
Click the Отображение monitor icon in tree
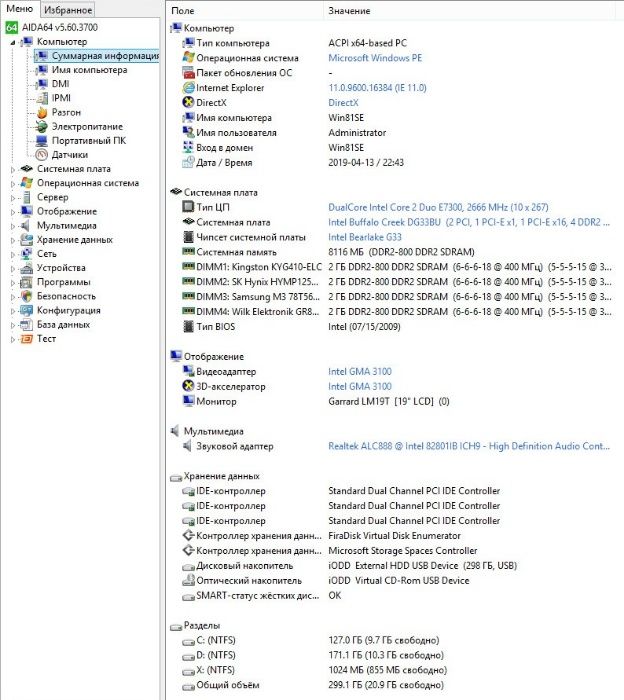[27, 211]
